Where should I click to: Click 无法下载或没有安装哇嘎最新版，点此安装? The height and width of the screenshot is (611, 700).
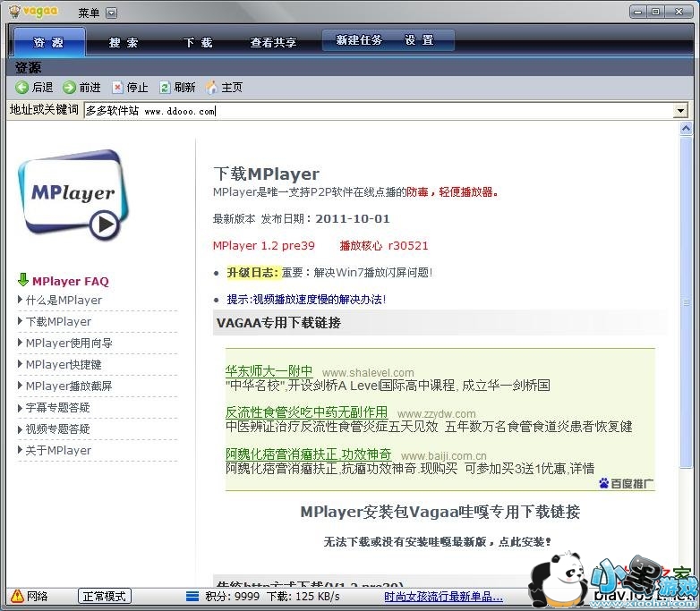click(x=438, y=542)
